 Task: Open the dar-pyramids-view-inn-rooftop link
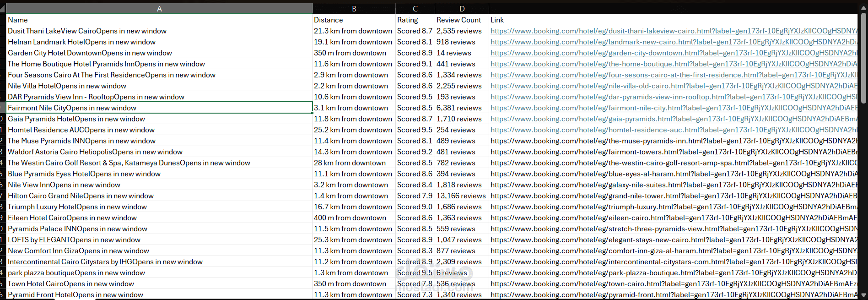tap(674, 97)
